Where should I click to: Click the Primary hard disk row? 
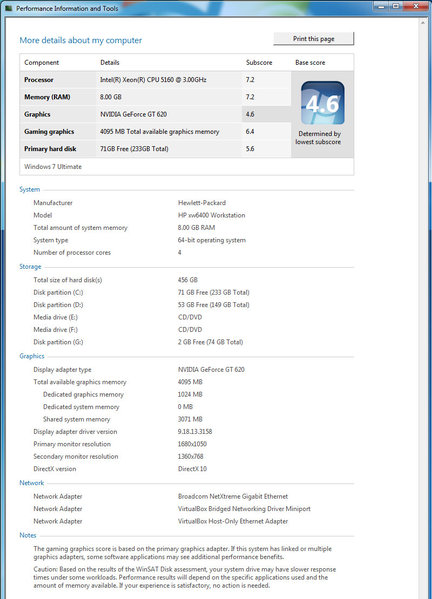tap(155, 149)
